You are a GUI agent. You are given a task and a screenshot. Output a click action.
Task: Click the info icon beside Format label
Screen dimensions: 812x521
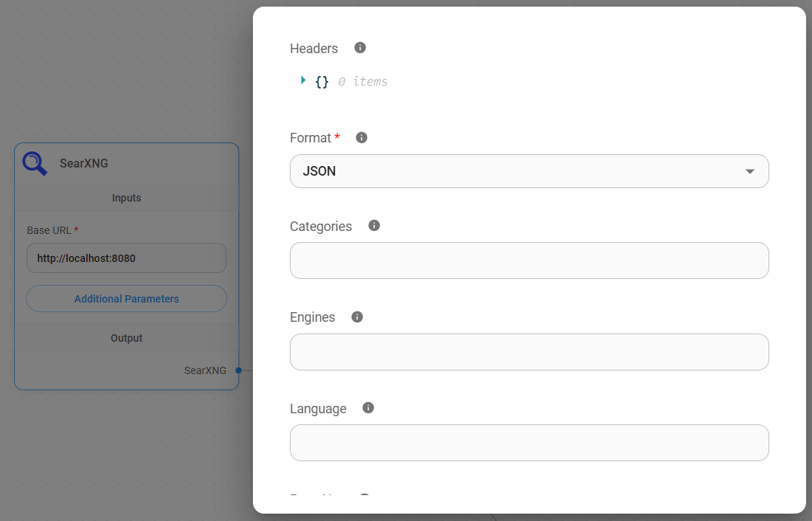[361, 137]
